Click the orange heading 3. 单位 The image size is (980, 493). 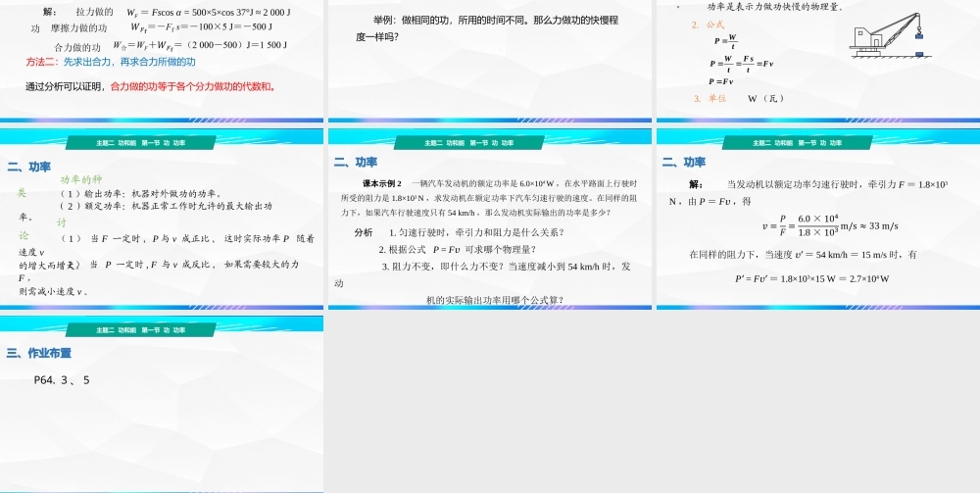point(710,98)
